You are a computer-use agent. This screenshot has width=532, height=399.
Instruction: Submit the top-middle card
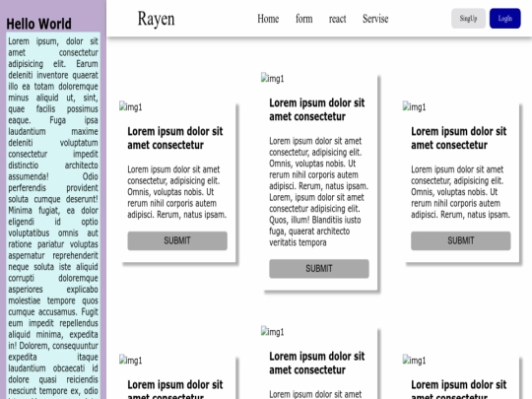click(319, 269)
